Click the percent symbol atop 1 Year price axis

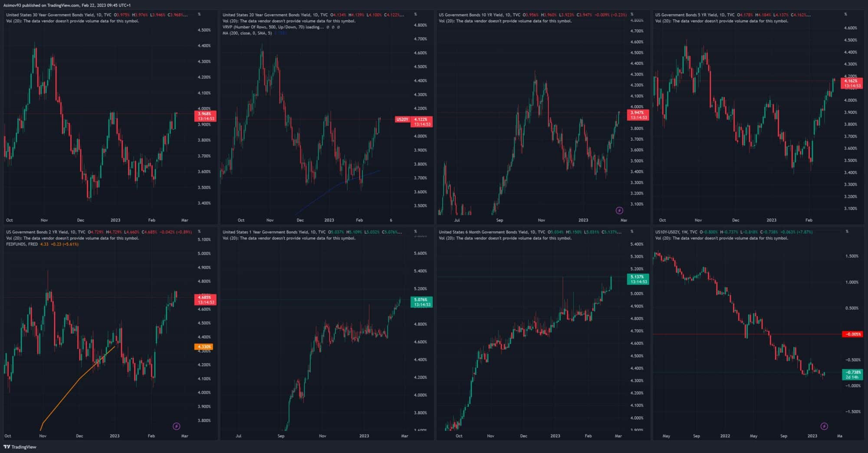(415, 231)
